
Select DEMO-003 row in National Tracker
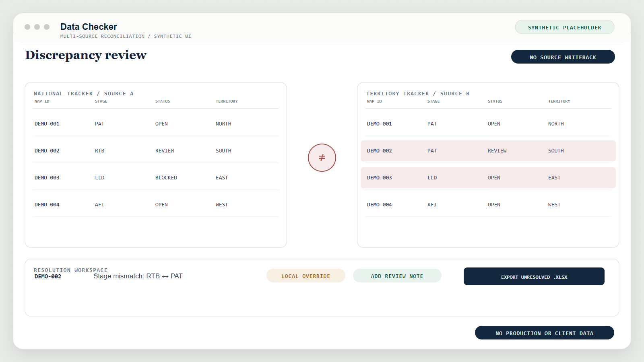coord(156,178)
